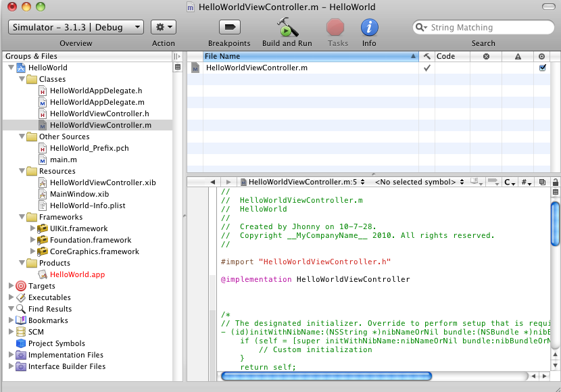561x392 pixels.
Task: Open the C class hierarchy popup
Action: (510, 182)
